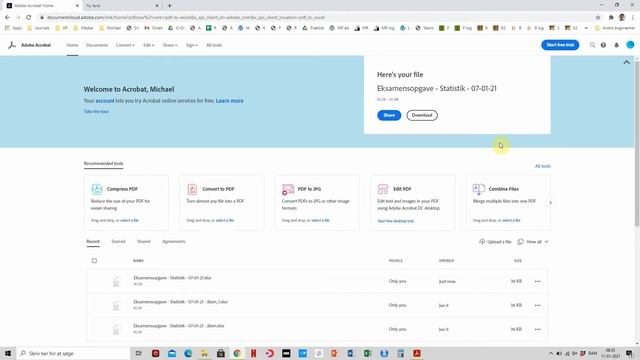Open Excel from the taskbar

pyautogui.click(x=367, y=353)
